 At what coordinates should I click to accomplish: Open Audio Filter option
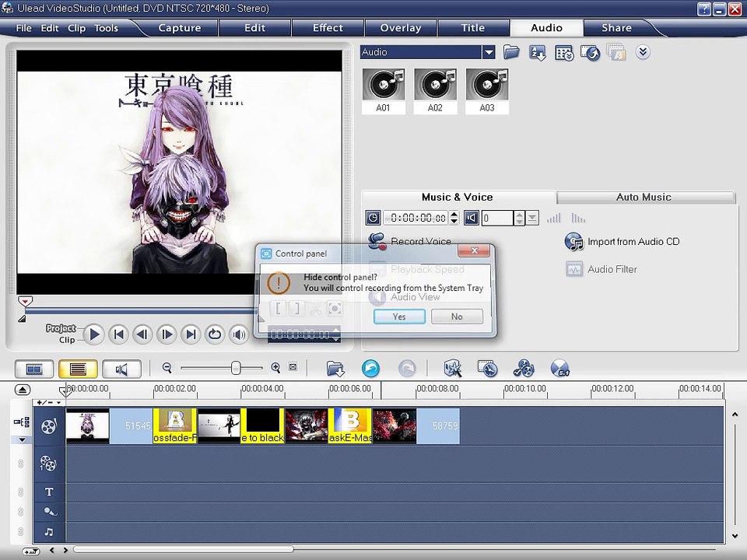coord(601,269)
